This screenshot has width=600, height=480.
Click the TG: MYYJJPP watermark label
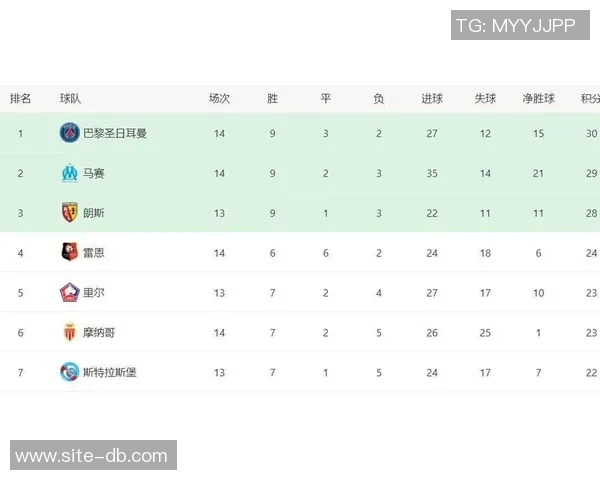[519, 26]
